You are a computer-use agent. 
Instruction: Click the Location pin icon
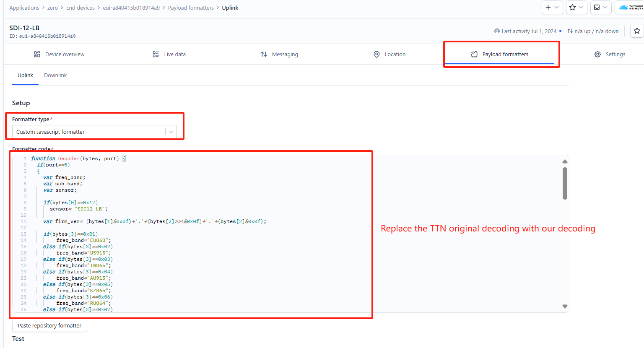click(x=377, y=54)
